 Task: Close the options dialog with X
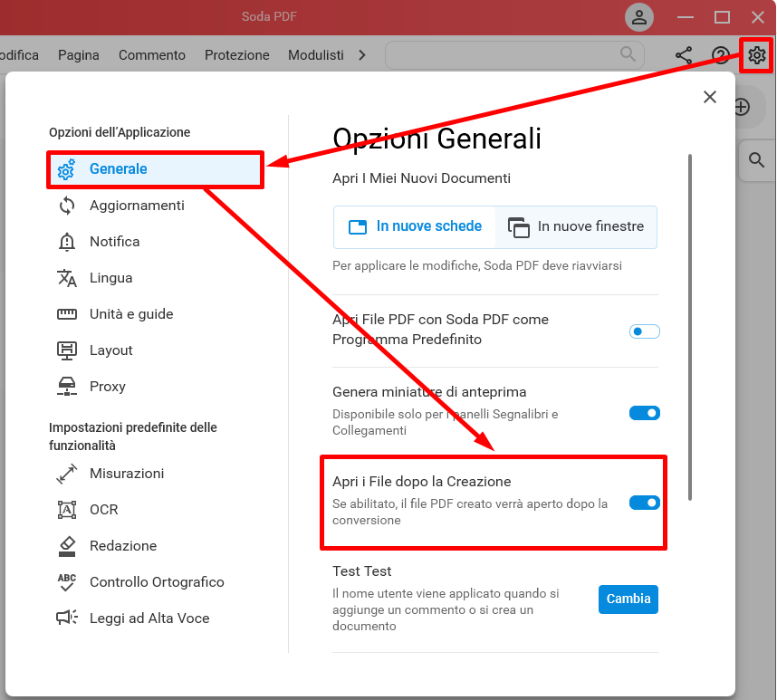coord(710,97)
